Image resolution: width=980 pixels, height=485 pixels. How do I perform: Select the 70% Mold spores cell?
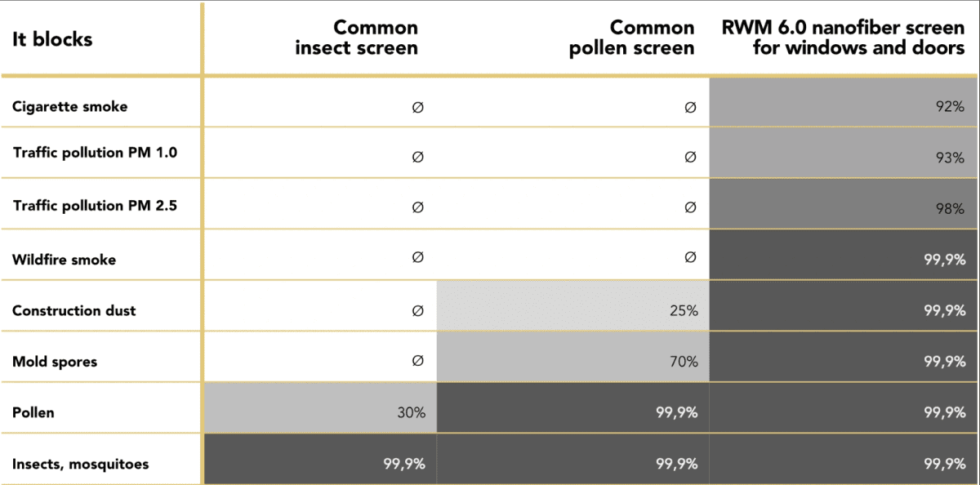point(684,361)
